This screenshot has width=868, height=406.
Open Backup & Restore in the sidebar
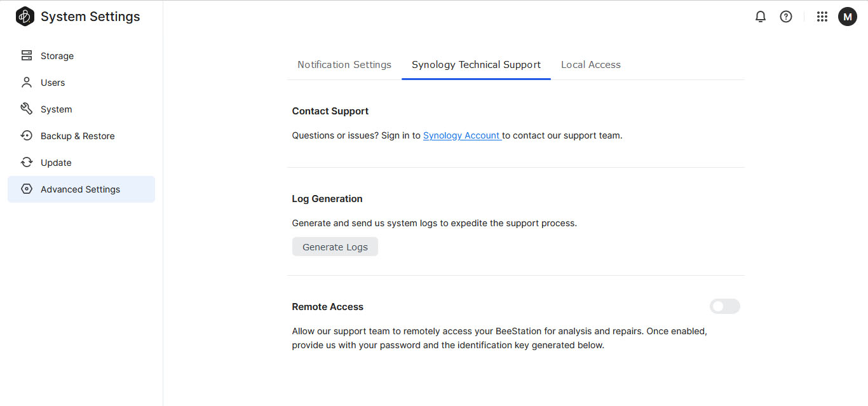pos(78,136)
